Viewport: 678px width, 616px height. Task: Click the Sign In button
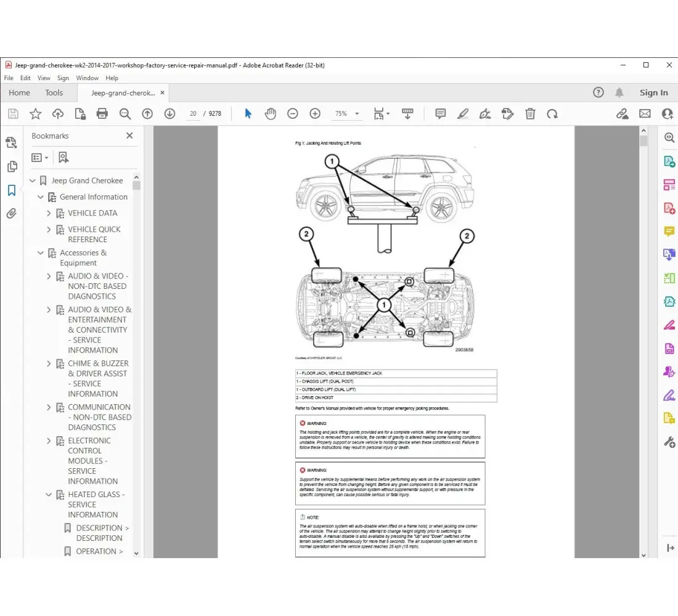[653, 92]
